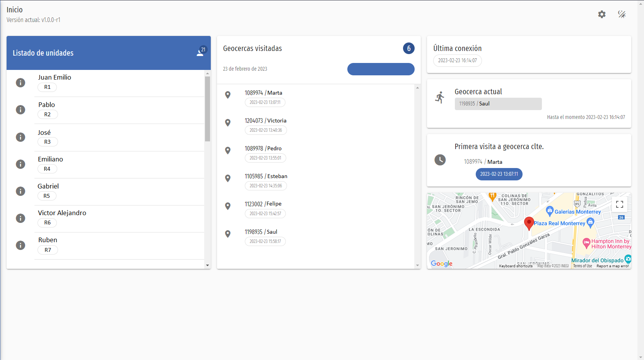Viewport: 644px width, 360px height.
Task: Click the red map marker pin
Action: pyautogui.click(x=529, y=223)
